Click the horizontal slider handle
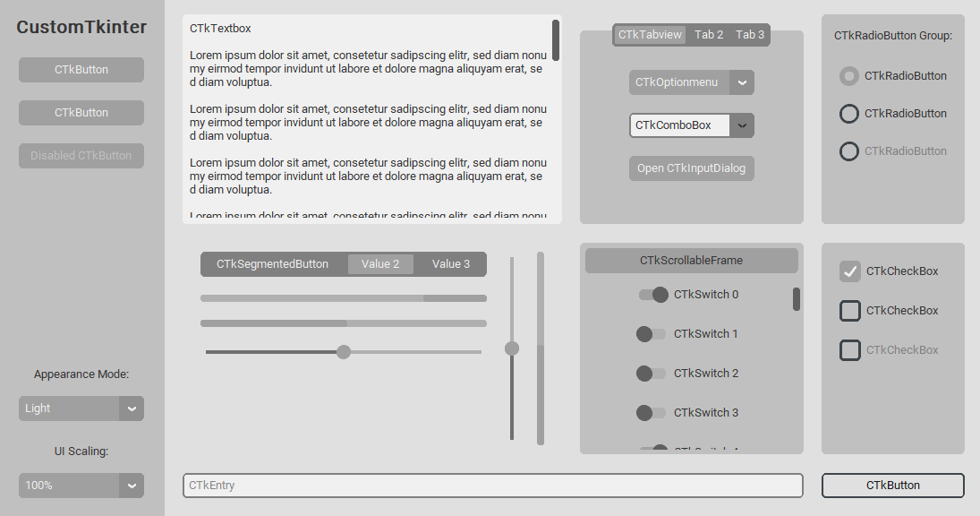This screenshot has width=980, height=516. click(x=344, y=352)
